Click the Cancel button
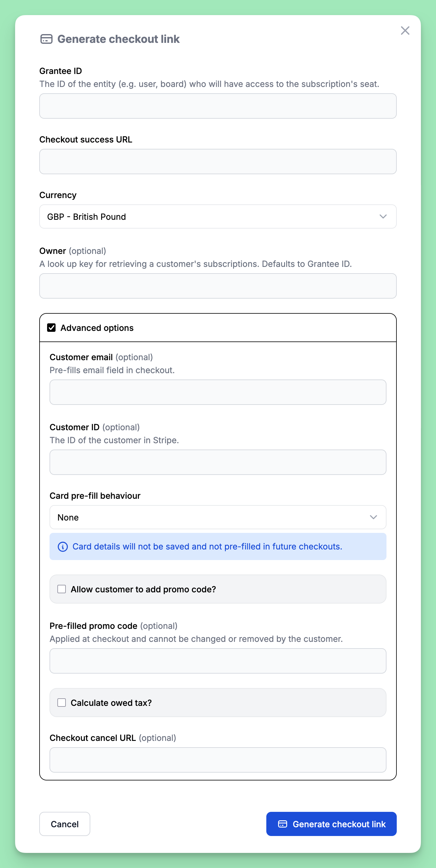The height and width of the screenshot is (868, 436). [x=64, y=824]
